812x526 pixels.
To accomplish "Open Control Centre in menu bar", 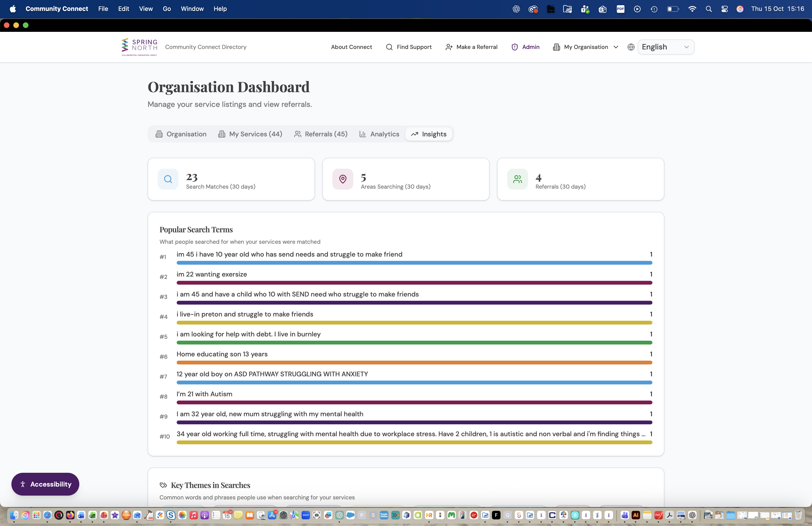I will point(725,9).
